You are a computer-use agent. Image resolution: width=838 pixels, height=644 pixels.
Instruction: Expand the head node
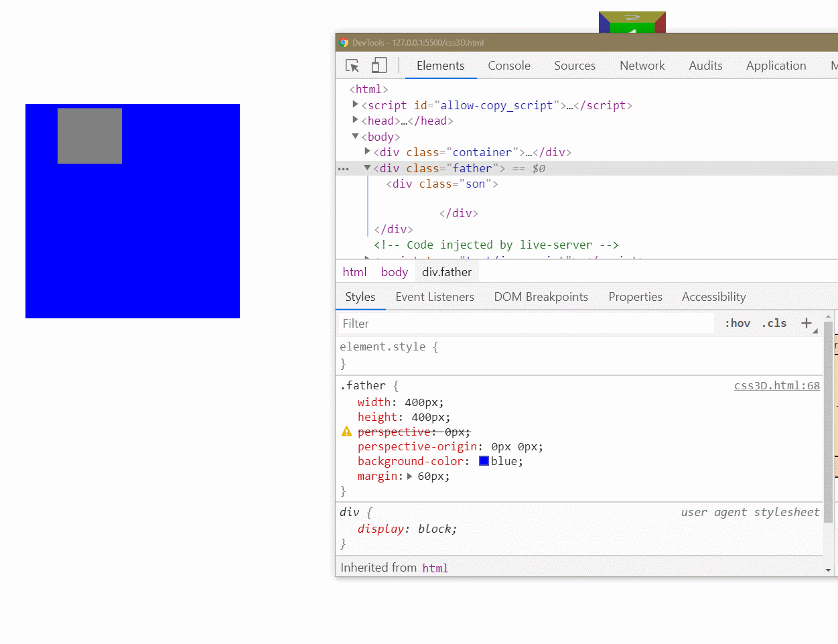click(355, 120)
